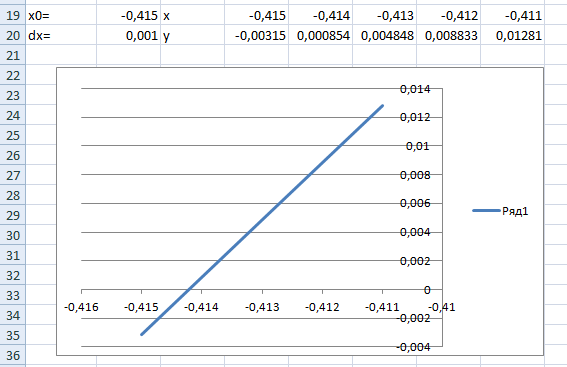Click the vertical axis label 0,014

coord(415,89)
